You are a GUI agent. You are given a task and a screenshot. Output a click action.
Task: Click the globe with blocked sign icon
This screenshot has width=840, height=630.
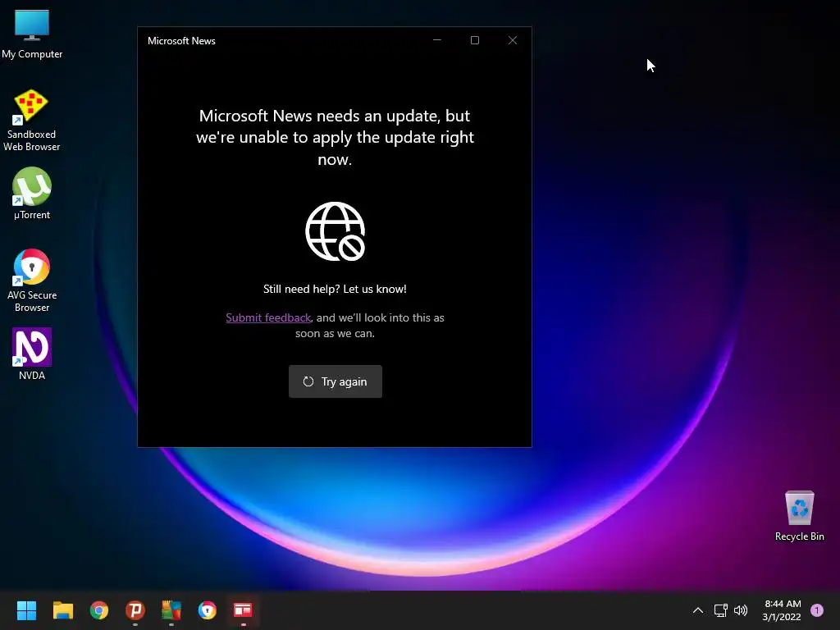(x=336, y=231)
